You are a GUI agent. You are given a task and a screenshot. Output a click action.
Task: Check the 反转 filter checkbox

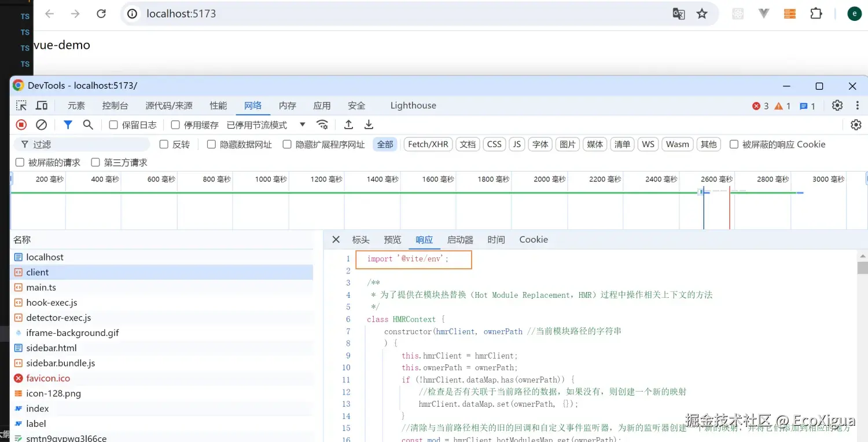click(164, 144)
